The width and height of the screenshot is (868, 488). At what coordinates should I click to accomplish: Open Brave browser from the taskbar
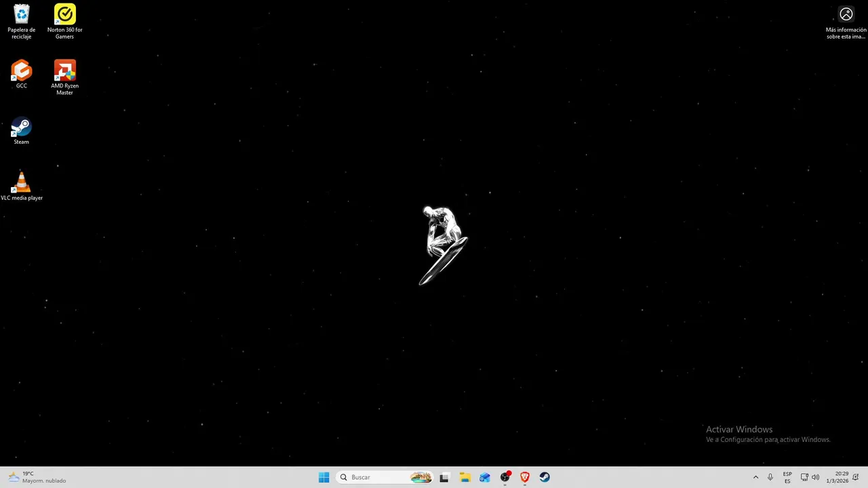coord(524,477)
